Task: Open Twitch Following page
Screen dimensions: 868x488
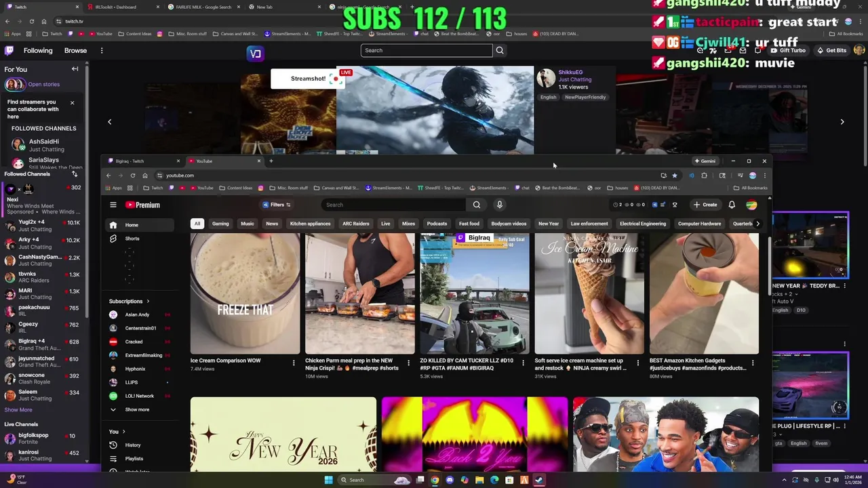Action: [x=38, y=50]
